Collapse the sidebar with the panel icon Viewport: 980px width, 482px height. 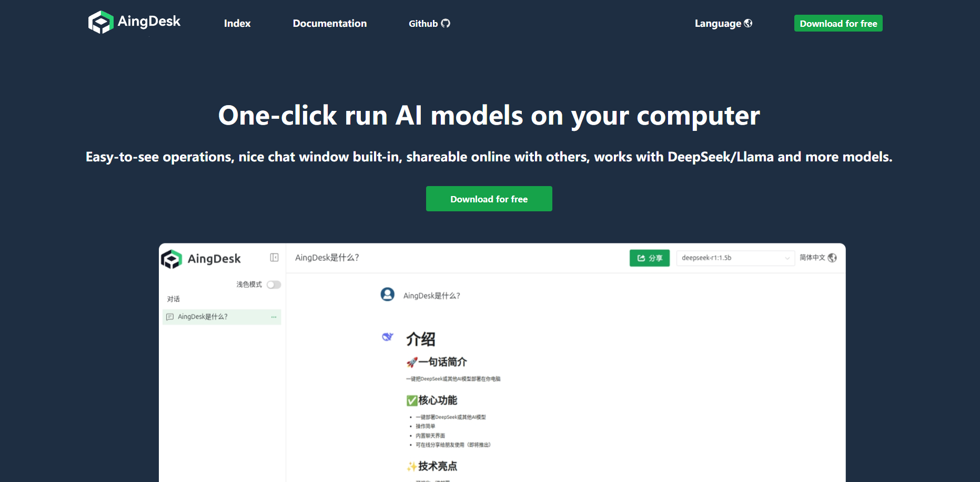point(274,258)
